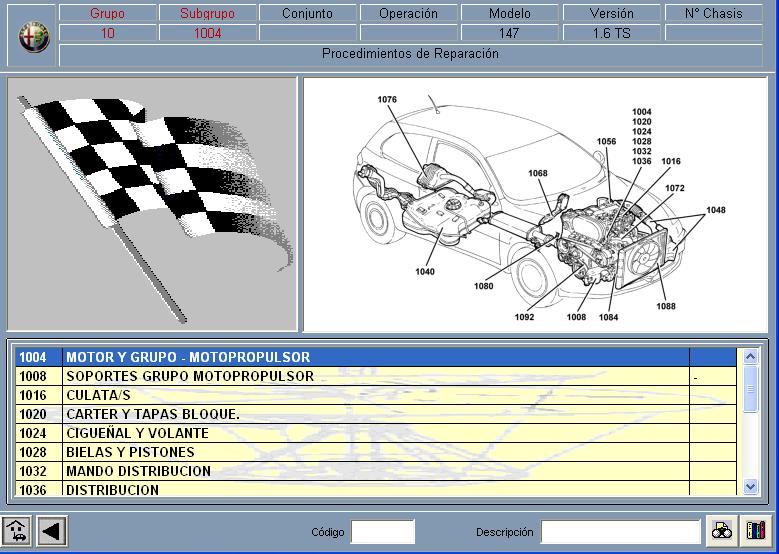Click the binoculars search icon

tap(721, 531)
